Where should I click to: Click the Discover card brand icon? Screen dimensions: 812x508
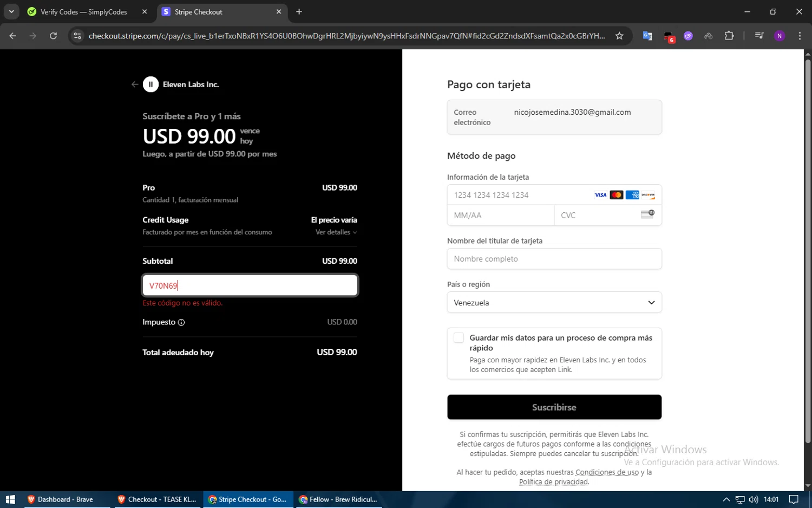click(648, 195)
